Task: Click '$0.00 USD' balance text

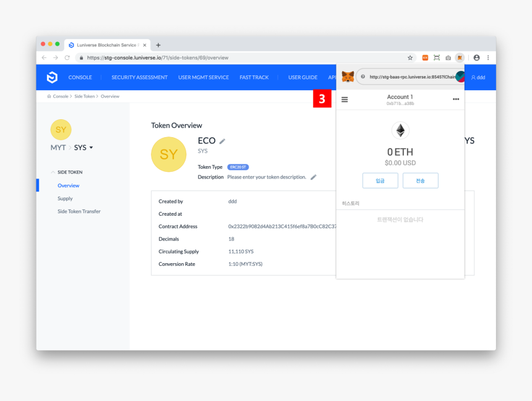Action: (400, 163)
